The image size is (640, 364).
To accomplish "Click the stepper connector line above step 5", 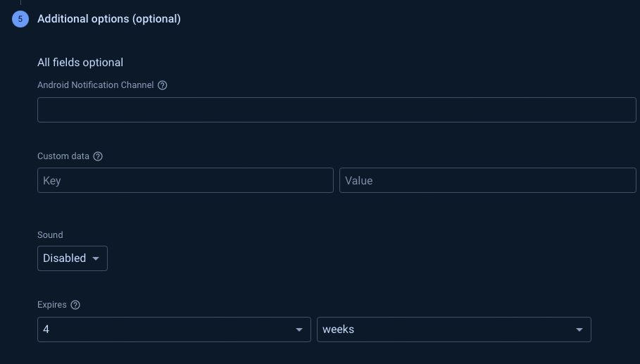I will [20, 2].
